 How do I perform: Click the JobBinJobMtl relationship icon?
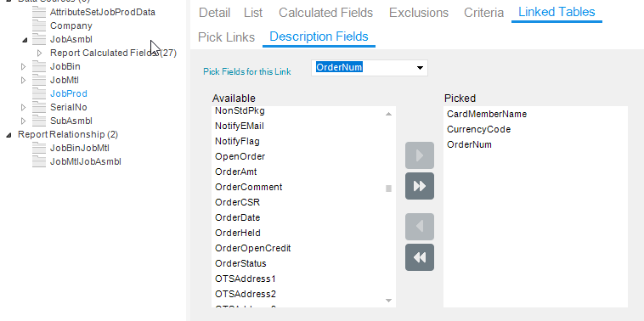click(39, 148)
